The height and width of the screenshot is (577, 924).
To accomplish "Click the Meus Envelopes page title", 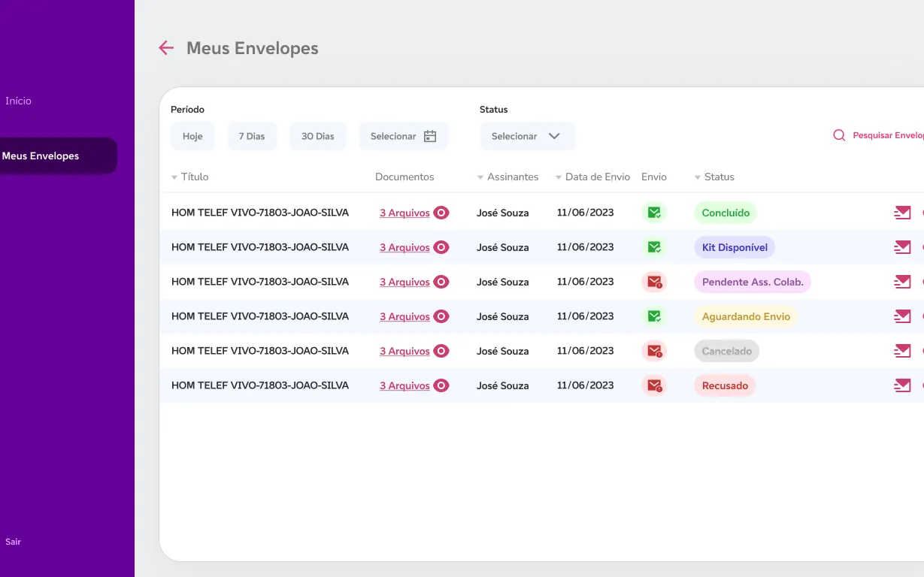I will 253,48.
